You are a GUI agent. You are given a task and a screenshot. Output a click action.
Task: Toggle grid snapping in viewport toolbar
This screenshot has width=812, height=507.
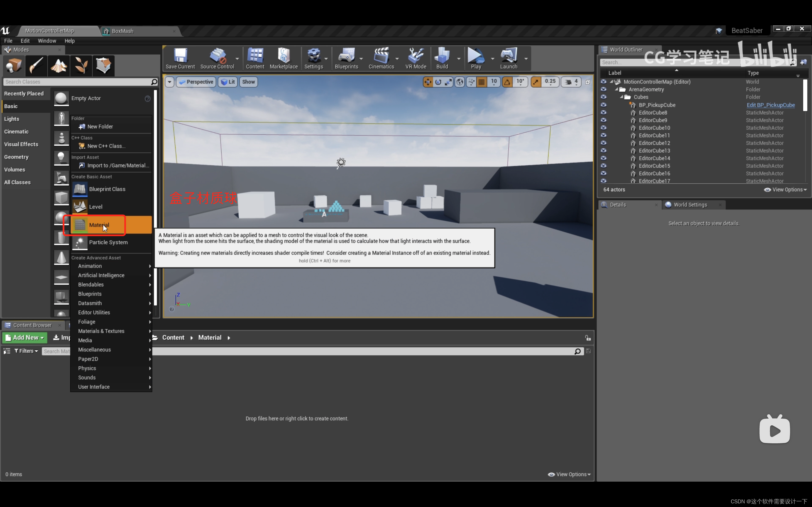pyautogui.click(x=482, y=82)
